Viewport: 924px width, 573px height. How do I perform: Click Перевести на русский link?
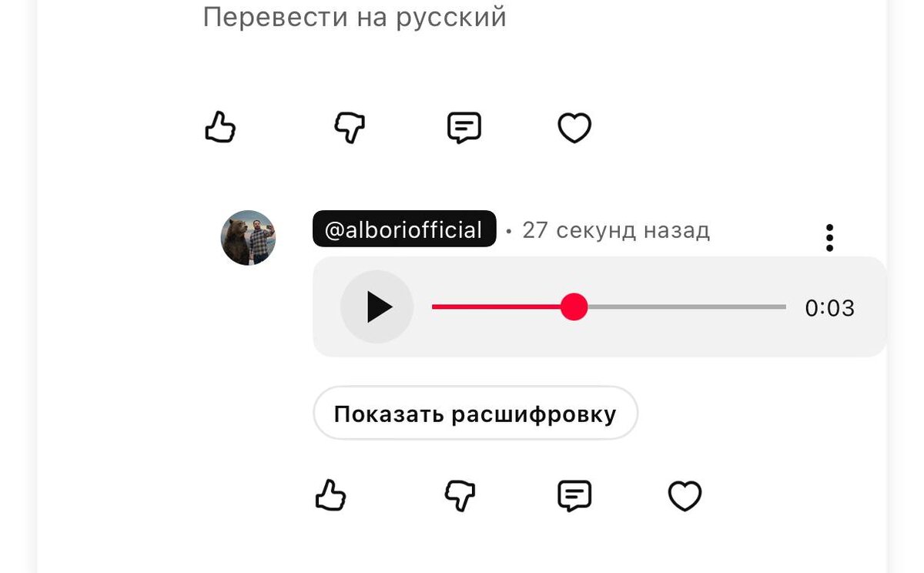[355, 16]
